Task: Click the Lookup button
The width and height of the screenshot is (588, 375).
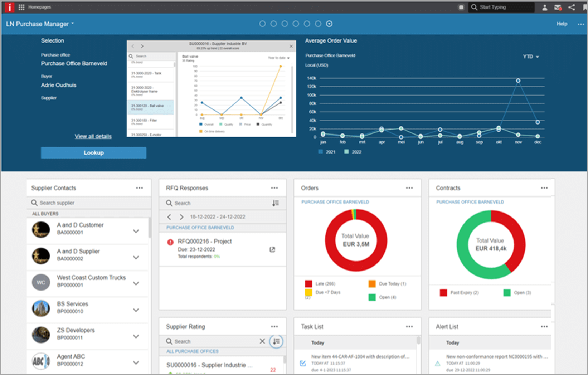Action: (93, 152)
